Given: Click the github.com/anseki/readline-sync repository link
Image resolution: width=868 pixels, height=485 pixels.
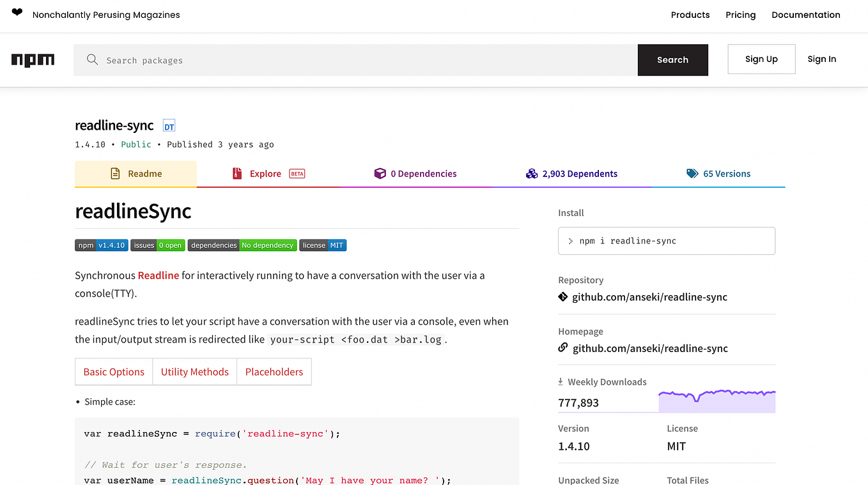Looking at the screenshot, I should click(x=650, y=296).
